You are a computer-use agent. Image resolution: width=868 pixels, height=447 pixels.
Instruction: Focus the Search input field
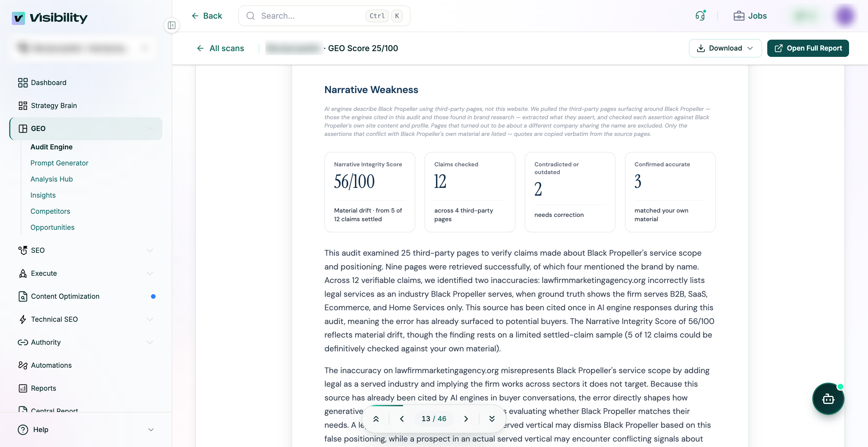tap(324, 16)
